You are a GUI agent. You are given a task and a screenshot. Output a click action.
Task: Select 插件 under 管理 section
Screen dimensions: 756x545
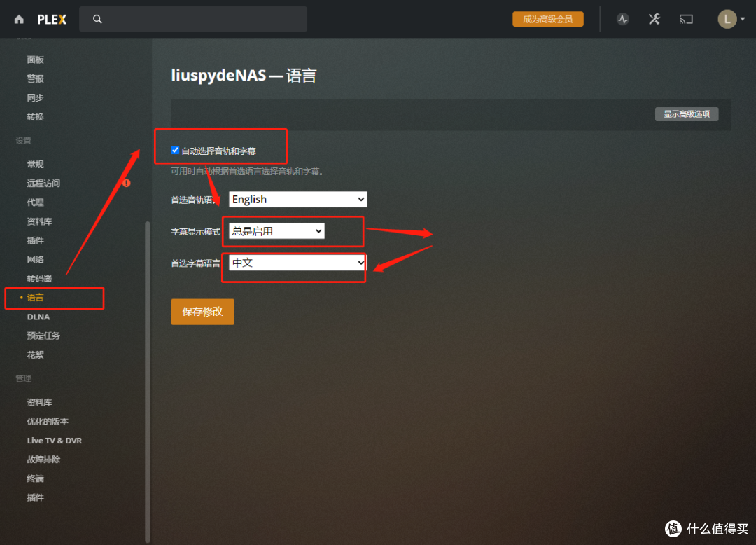pos(36,498)
